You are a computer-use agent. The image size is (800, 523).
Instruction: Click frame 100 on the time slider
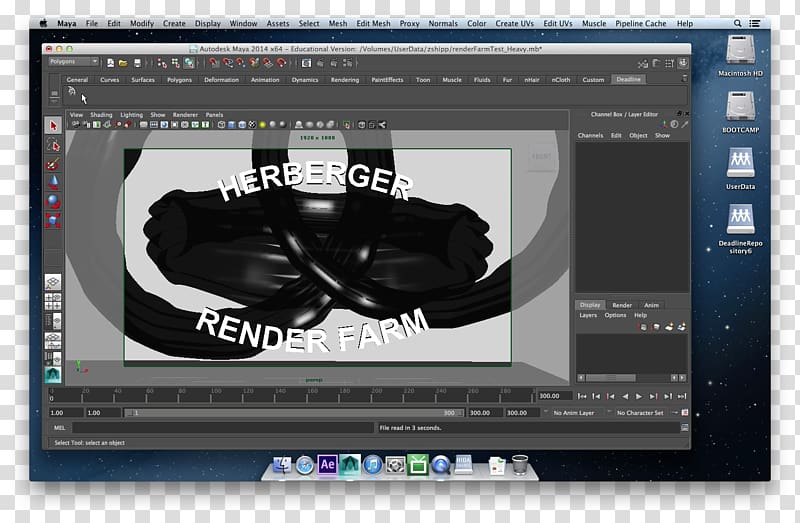click(x=210, y=395)
